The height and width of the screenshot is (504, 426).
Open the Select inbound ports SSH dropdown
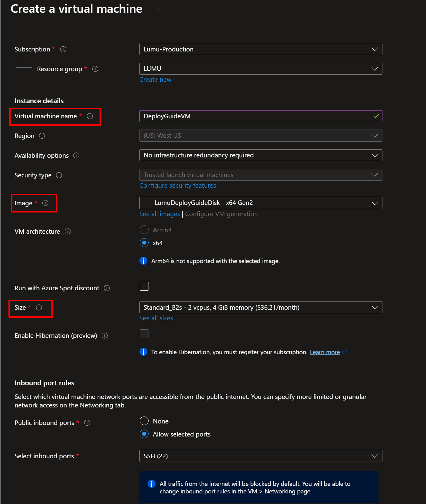[261, 456]
